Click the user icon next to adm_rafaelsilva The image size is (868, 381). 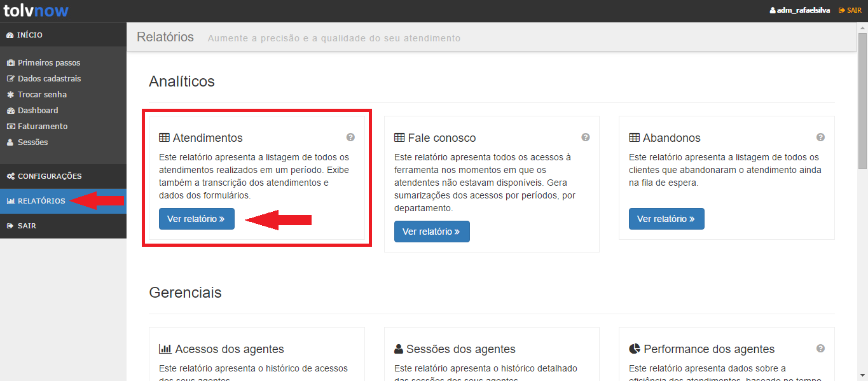(x=773, y=11)
